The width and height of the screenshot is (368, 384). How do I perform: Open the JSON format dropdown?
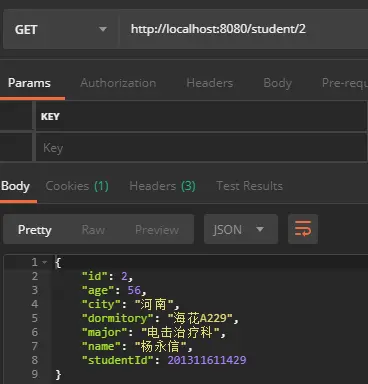click(241, 229)
